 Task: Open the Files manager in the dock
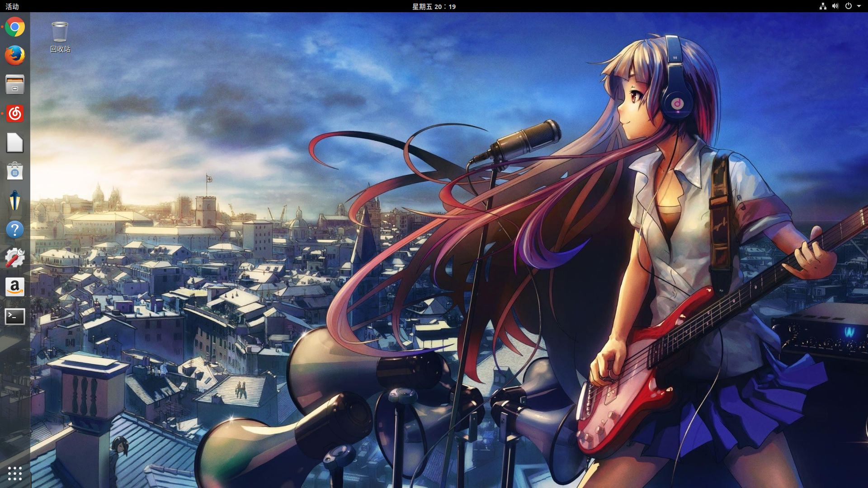[x=15, y=84]
